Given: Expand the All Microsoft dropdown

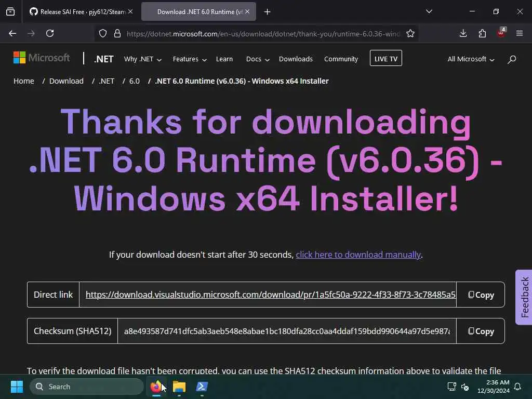Looking at the screenshot, I should point(471,59).
